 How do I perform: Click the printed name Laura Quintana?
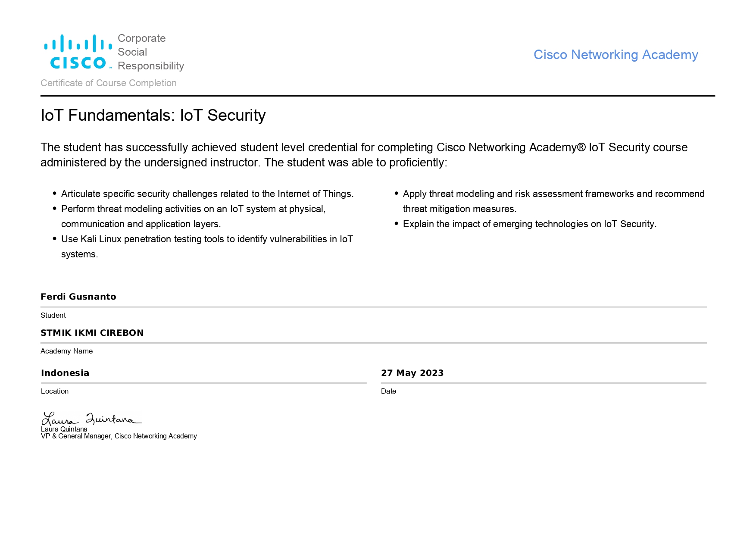pyautogui.click(x=64, y=429)
